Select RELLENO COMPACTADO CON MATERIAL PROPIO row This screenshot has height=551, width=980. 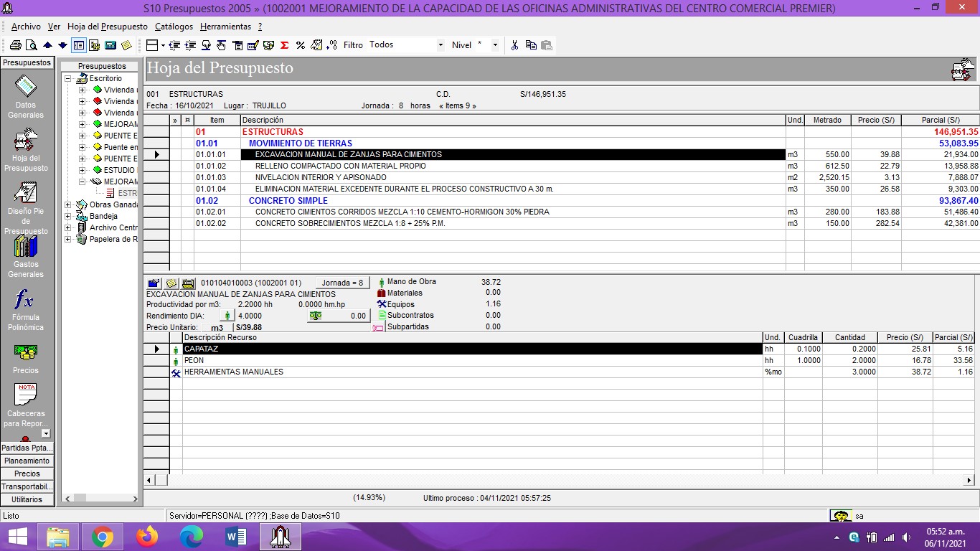513,166
